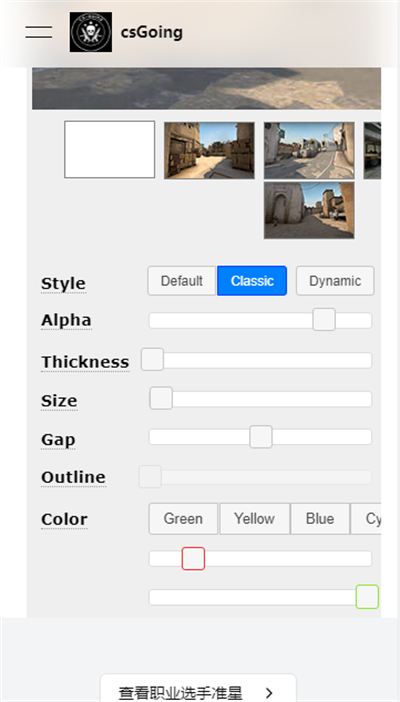Screen dimensions: 400x702
Task: Choose the Blue color option
Action: coord(320,518)
